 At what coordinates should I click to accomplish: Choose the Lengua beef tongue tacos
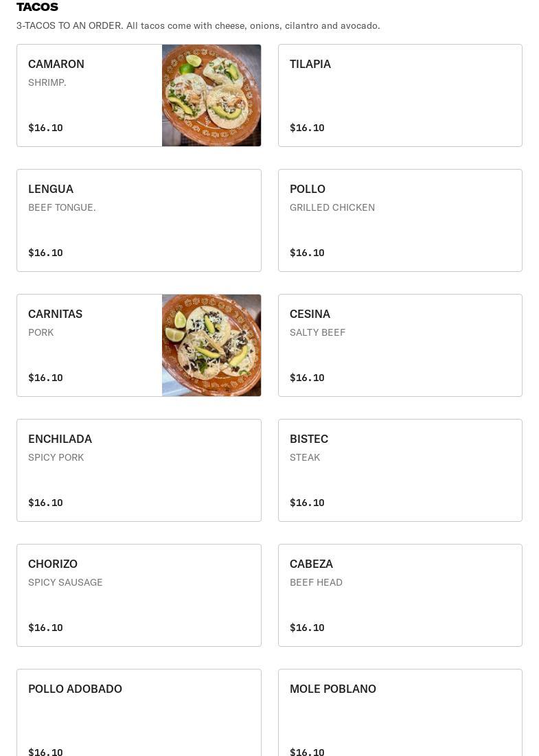pos(139,220)
